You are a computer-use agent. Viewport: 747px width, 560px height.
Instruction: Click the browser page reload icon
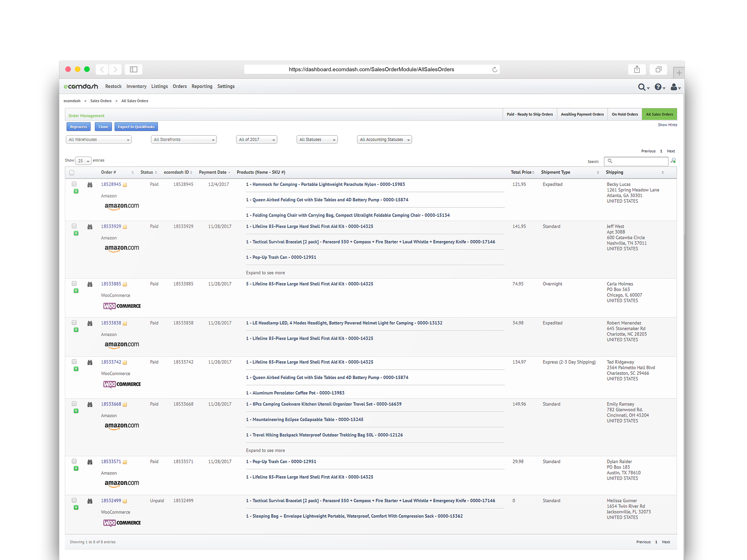tap(495, 69)
